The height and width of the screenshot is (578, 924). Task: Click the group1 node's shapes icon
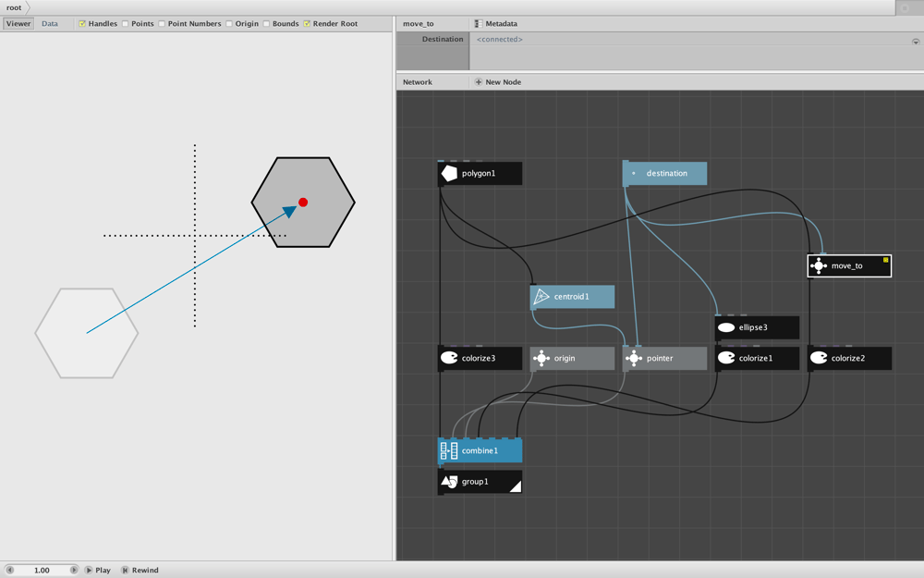(x=449, y=482)
